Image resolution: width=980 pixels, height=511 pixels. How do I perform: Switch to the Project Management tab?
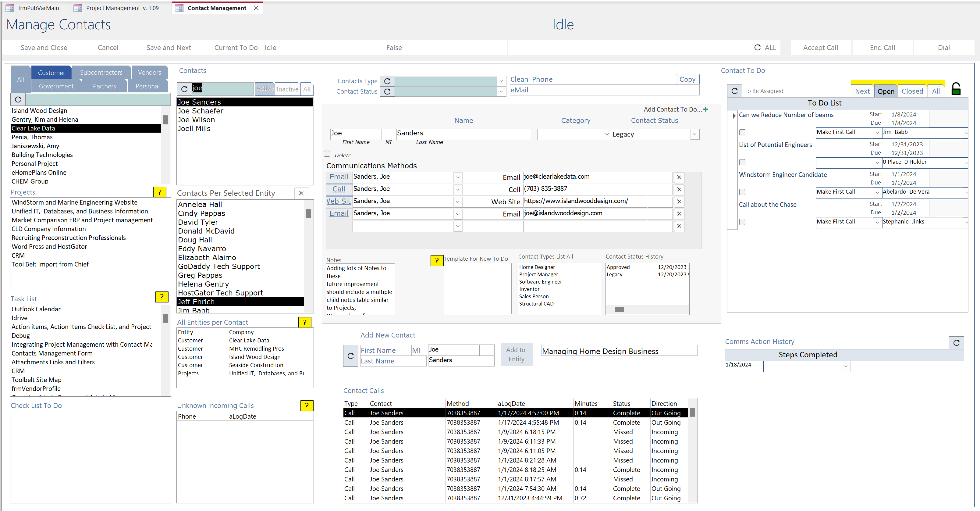point(122,8)
